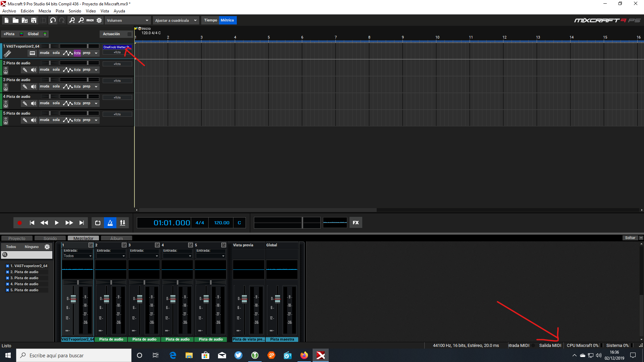
Task: Open the Entrada dropdown of mixer channel 2
Action: 111,256
